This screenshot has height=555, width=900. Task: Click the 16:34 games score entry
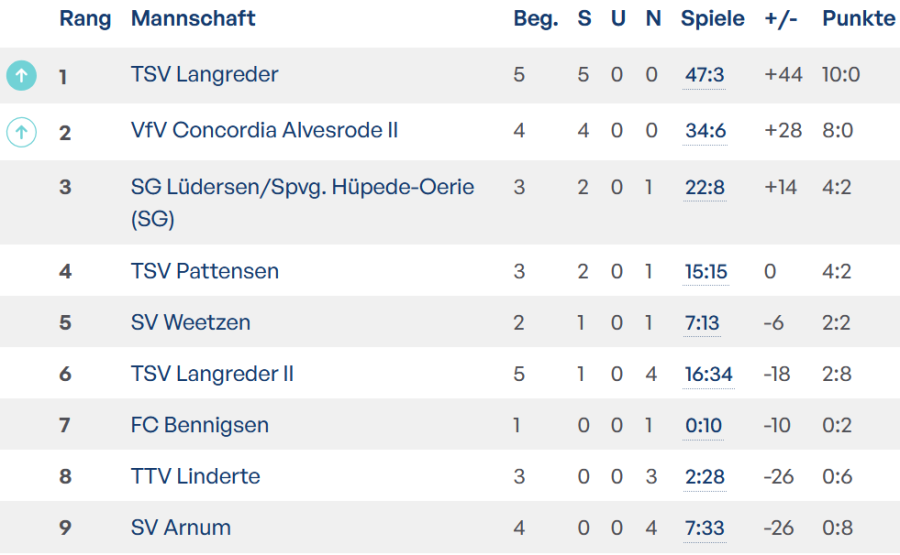(x=708, y=374)
